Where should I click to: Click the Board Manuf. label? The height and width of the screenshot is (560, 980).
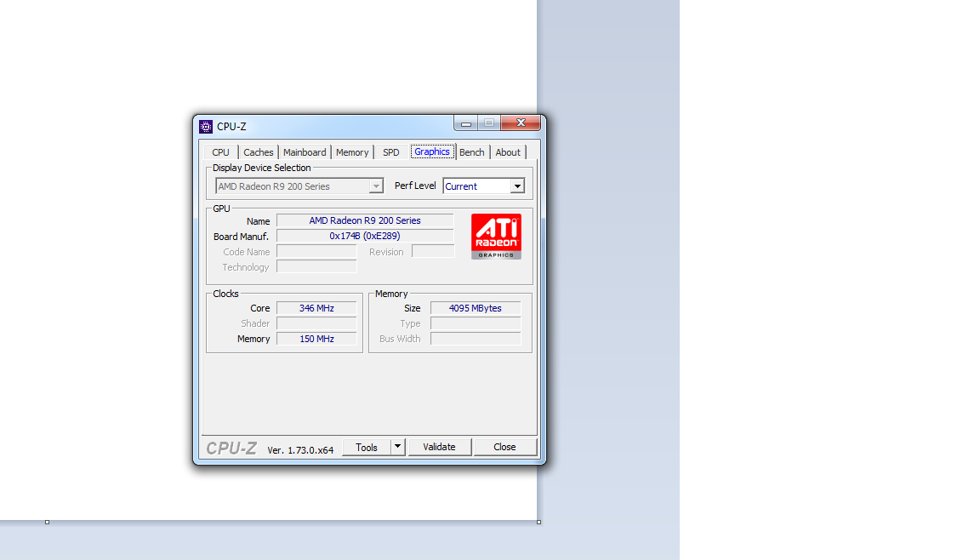(242, 237)
